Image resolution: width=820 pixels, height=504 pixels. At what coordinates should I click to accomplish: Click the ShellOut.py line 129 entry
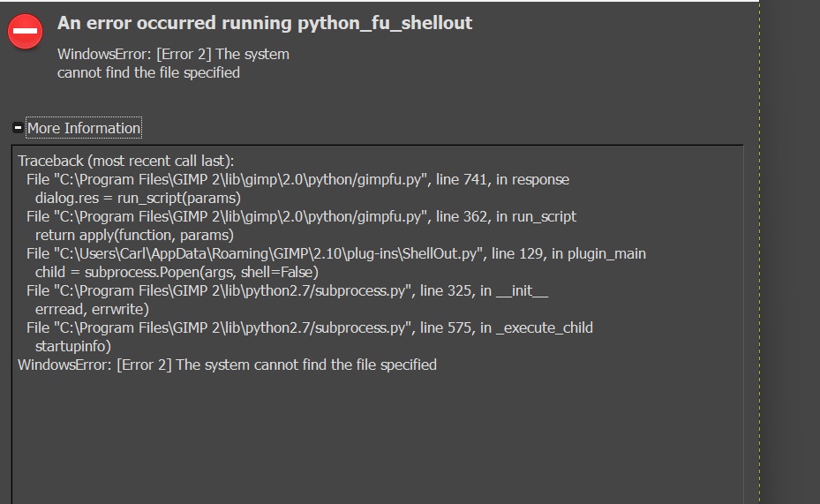click(x=336, y=253)
